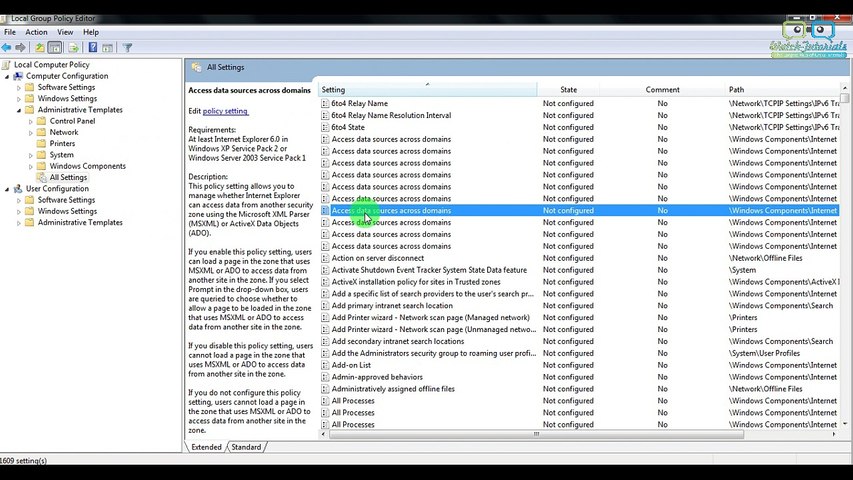Expand the Network tree node
Screen dimensions: 853x480
tap(31, 133)
